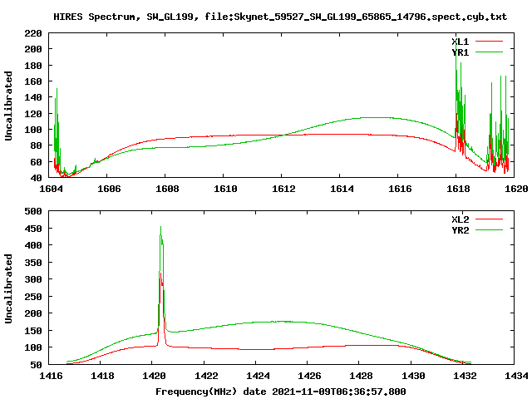Click the 350 value on bottom y-axis
The width and height of the screenshot is (532, 399).
33,263
